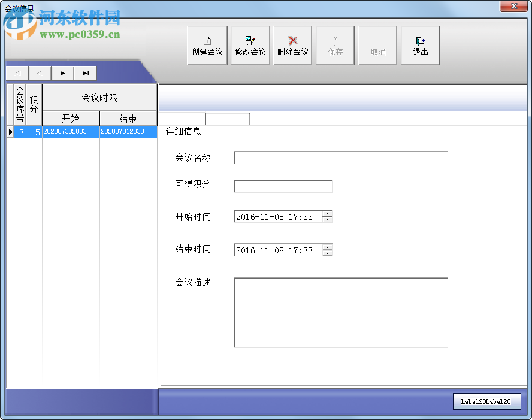Click the 开始时间 date field
The image size is (532, 420).
pyautogui.click(x=278, y=216)
